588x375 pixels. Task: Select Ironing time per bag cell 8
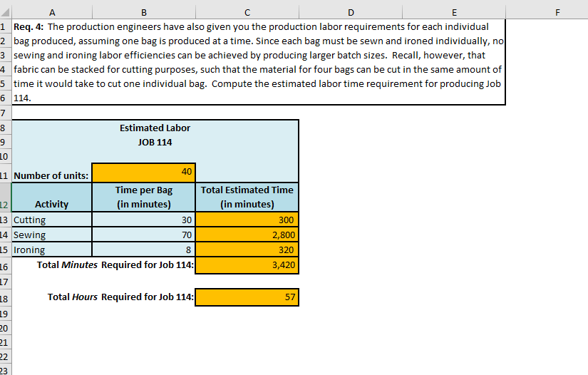[144, 250]
